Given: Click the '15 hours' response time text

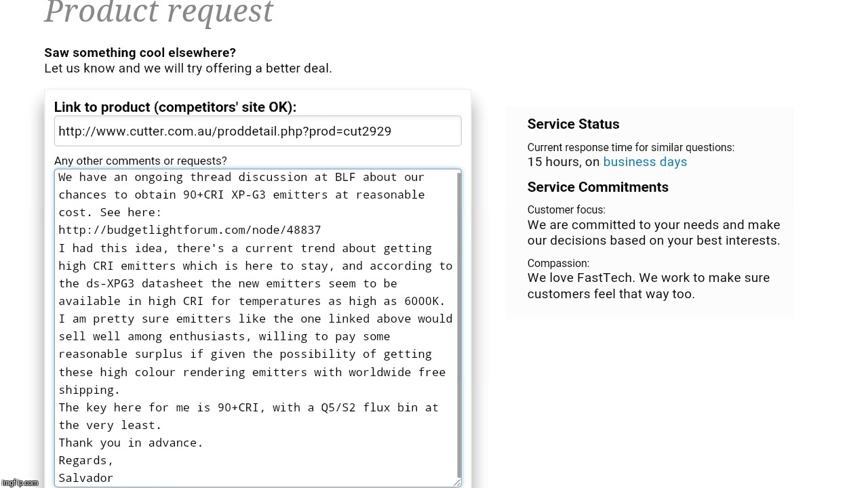Looking at the screenshot, I should [x=554, y=162].
